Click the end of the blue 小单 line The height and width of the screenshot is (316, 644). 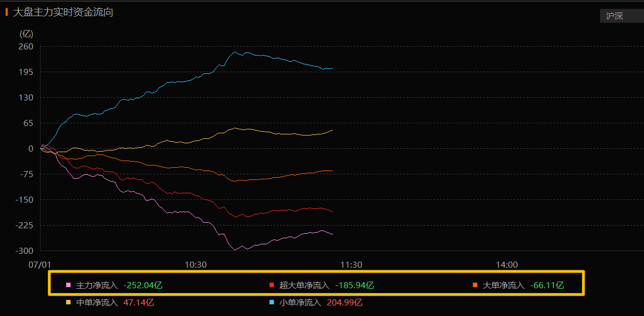pyautogui.click(x=332, y=68)
